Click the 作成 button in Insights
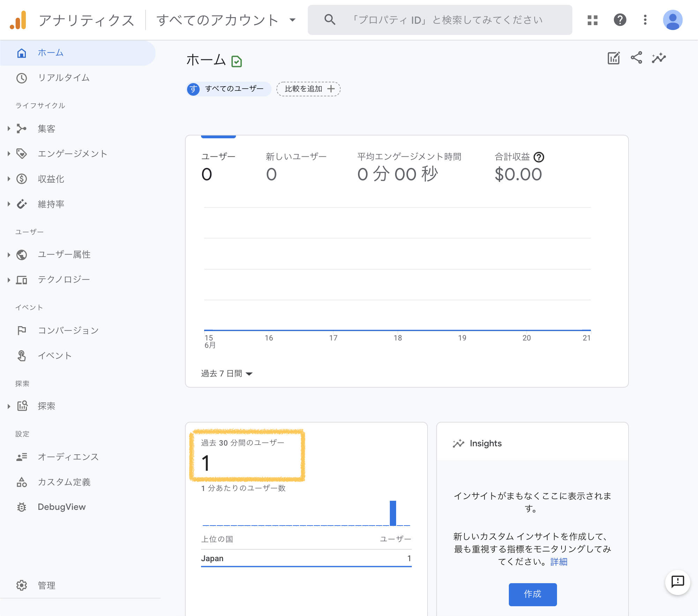 533,594
